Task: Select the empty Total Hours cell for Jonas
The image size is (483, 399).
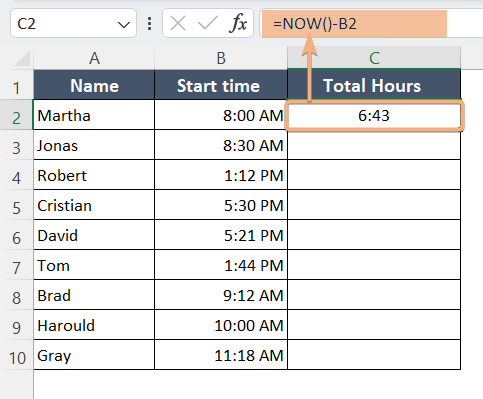Action: click(x=374, y=145)
